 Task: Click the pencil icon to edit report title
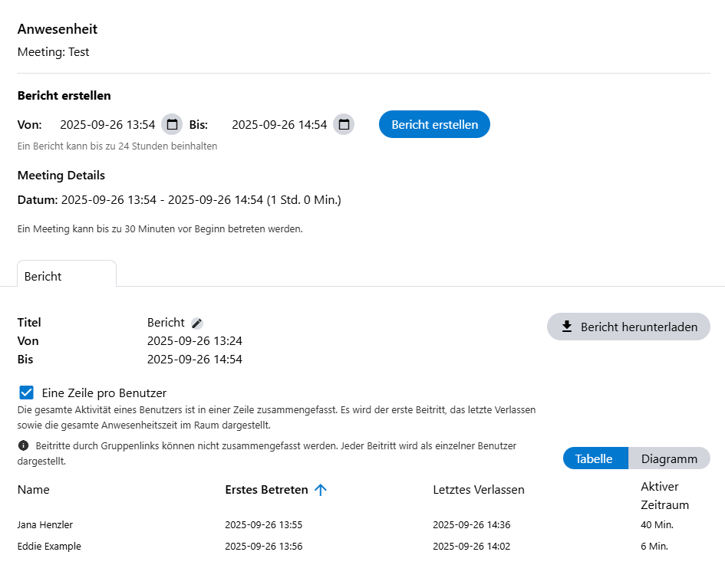coord(197,324)
